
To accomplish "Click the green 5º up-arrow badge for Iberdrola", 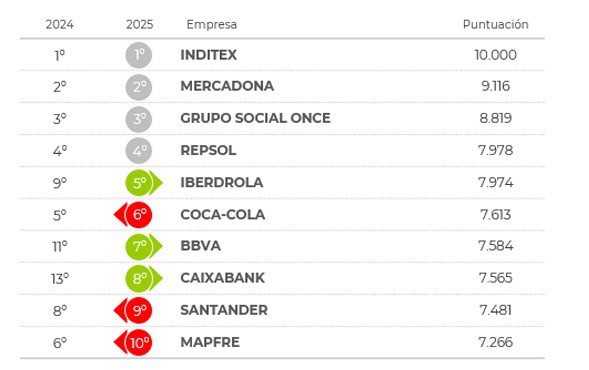I will click(x=143, y=183).
